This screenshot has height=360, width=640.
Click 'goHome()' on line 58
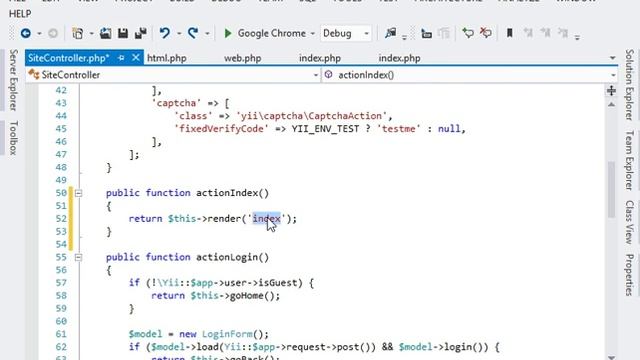pos(252,296)
